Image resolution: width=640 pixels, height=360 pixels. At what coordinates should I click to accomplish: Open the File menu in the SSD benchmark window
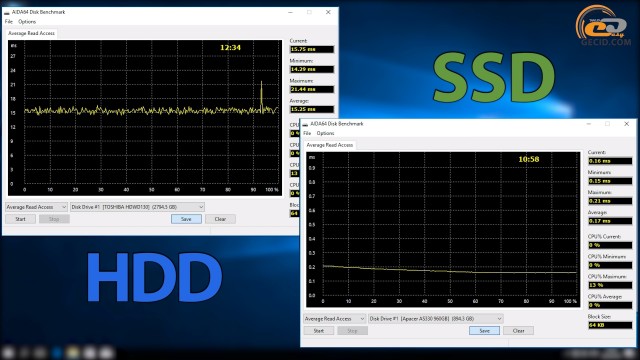(x=307, y=133)
